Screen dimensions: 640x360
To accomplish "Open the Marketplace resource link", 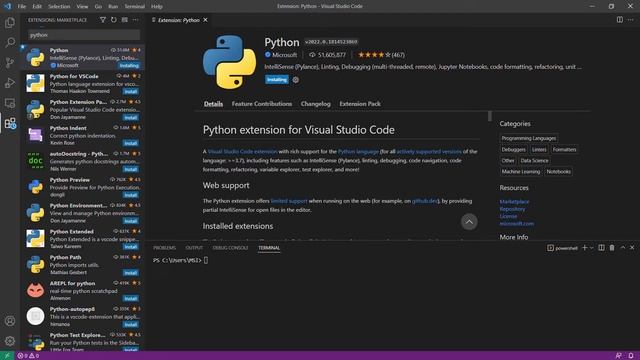I will coord(514,202).
